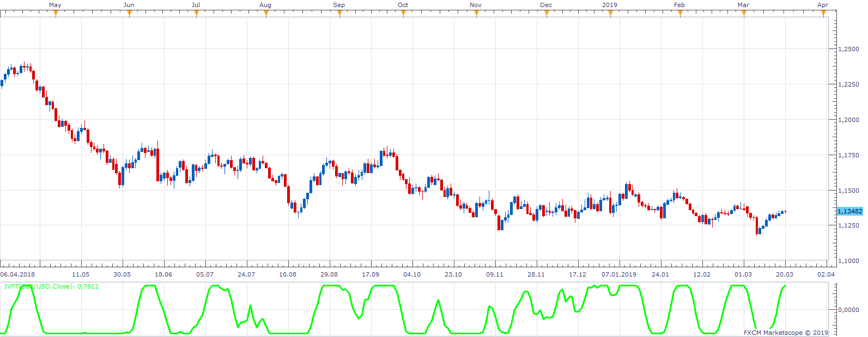Image resolution: width=868 pixels, height=337 pixels.
Task: Click the current price label 1,13482
Action: [849, 211]
